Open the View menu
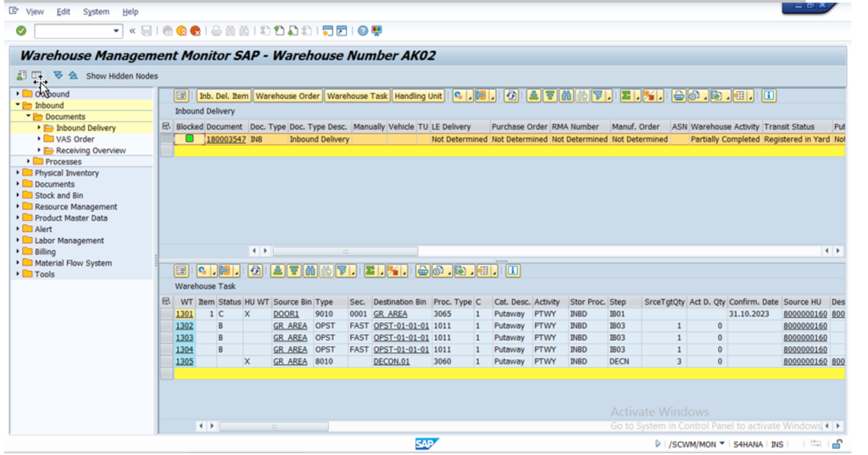Viewport: 868px width, 455px height. pyautogui.click(x=34, y=12)
